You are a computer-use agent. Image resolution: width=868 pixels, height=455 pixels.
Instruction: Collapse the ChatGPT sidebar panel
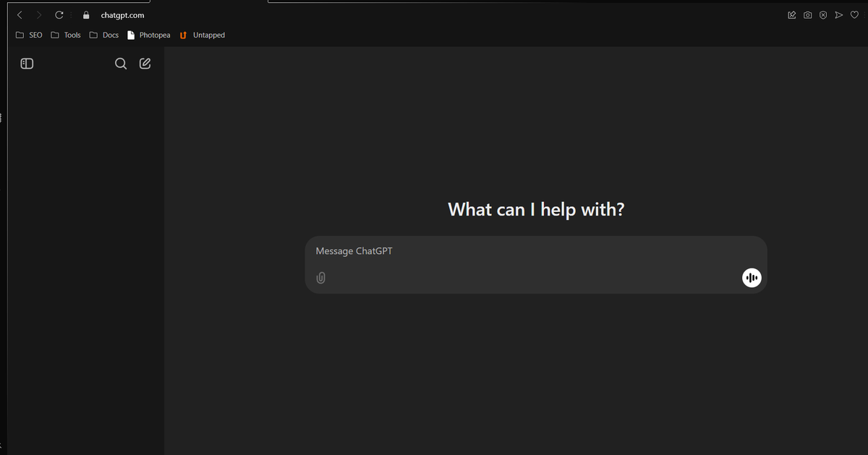click(27, 64)
